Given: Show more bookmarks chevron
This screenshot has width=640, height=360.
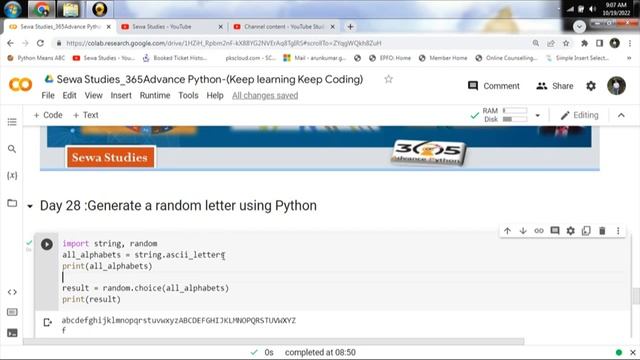Looking at the screenshot, I should point(629,58).
